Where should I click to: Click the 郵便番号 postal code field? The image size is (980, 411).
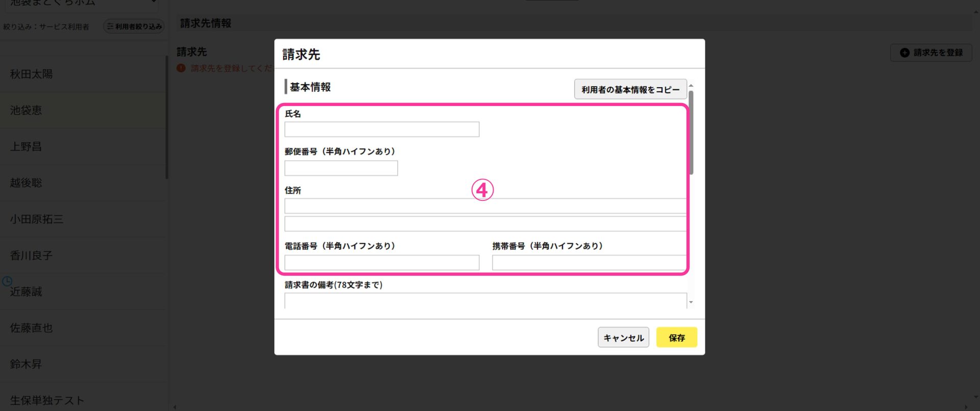[x=341, y=168]
